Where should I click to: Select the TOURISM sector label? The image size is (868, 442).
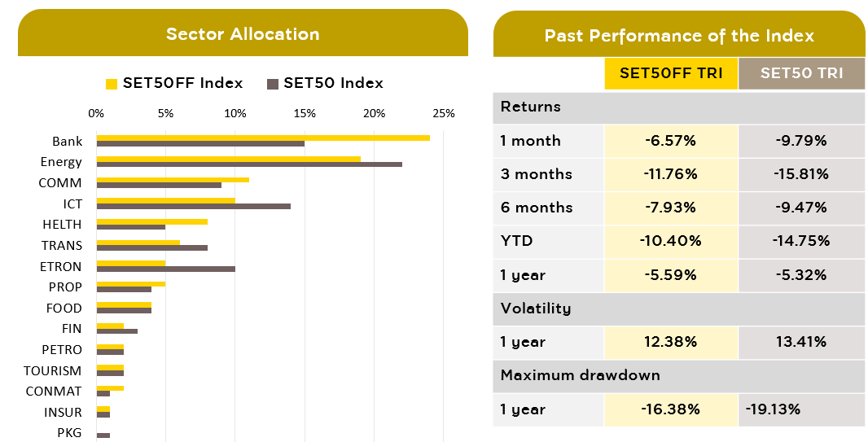pyautogui.click(x=53, y=370)
